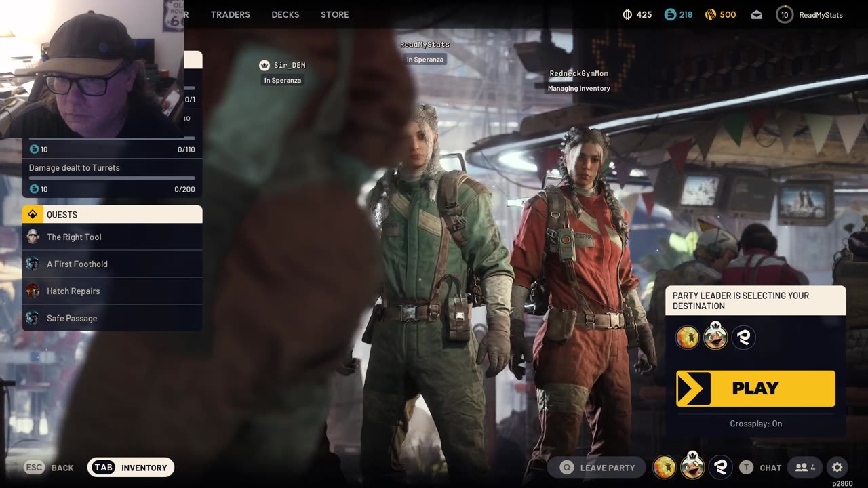This screenshot has height=488, width=868.
Task: Click the gold 500 tokens icon
Action: point(711,14)
